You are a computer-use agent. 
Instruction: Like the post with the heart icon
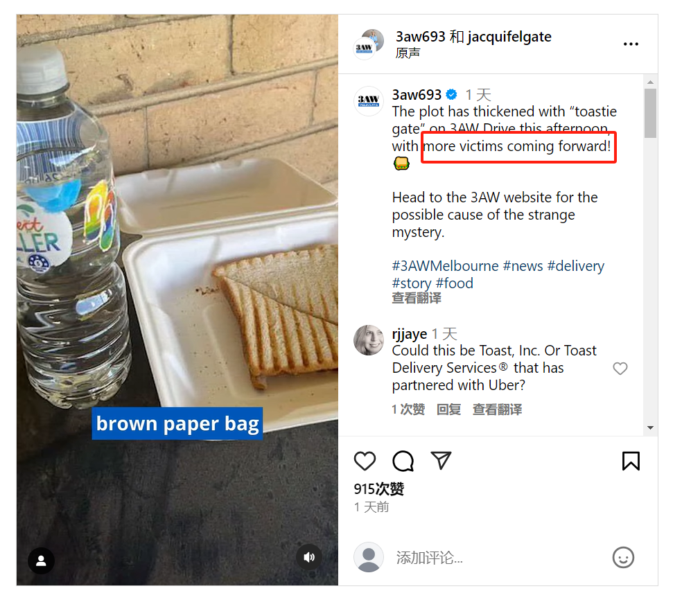tap(365, 461)
